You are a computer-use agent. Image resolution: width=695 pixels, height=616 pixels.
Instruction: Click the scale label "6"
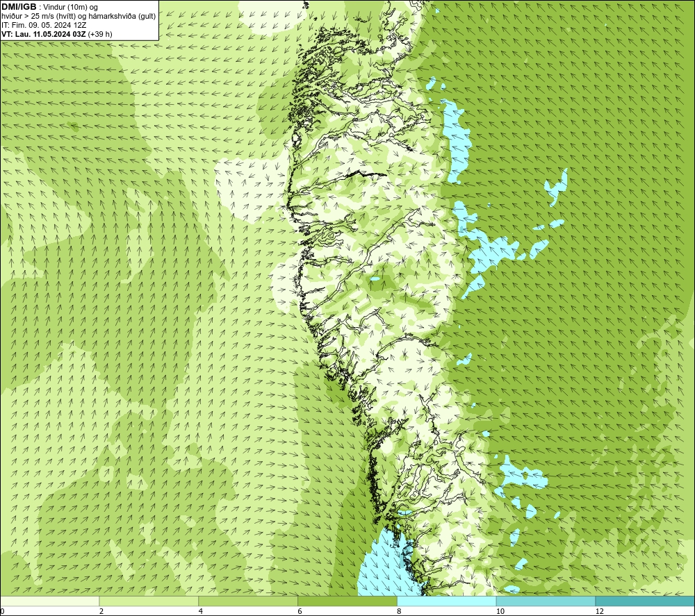pyautogui.click(x=300, y=611)
